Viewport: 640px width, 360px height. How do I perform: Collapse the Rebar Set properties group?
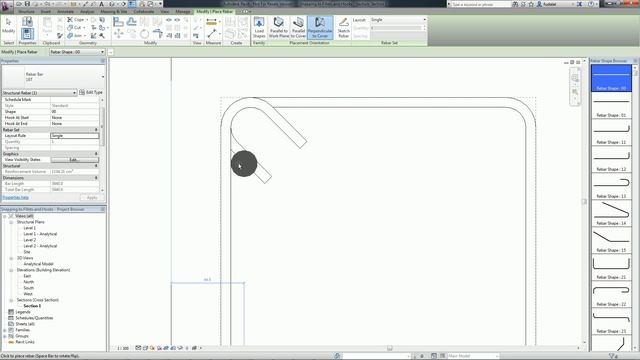point(96,130)
